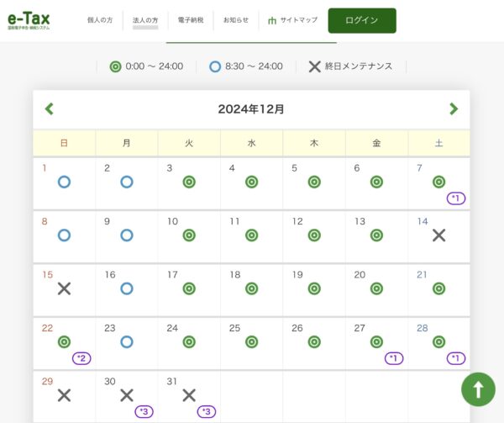Click the 日 weekday header
The height and width of the screenshot is (423, 504).
[x=65, y=143]
